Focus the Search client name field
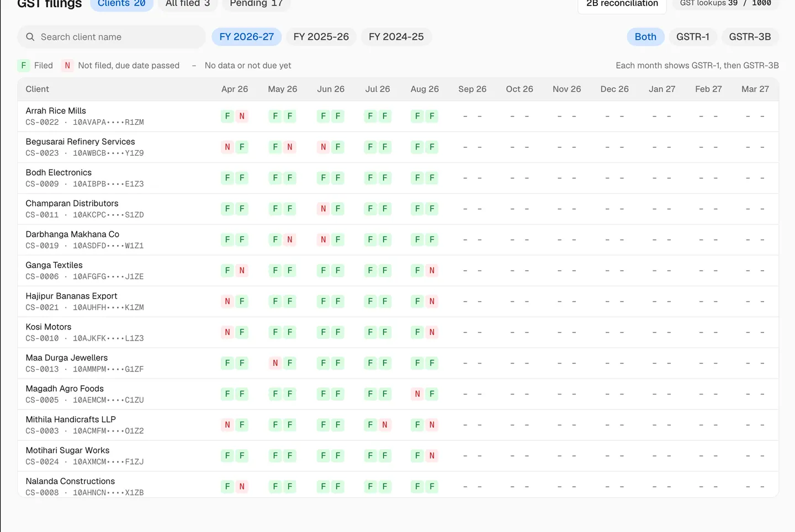 112,37
